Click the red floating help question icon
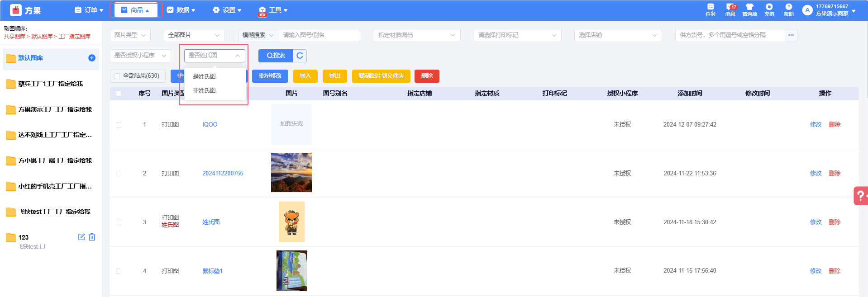The image size is (868, 297). click(861, 196)
